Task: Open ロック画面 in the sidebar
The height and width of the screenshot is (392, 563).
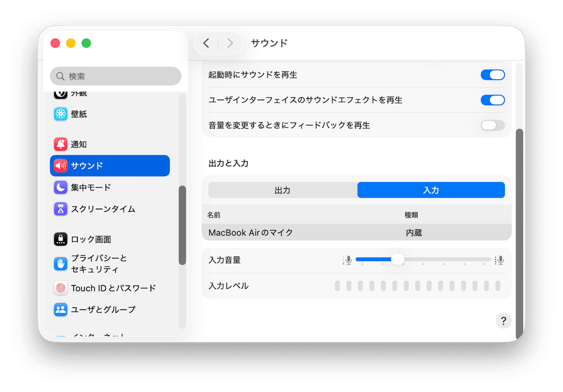Action: pos(110,239)
